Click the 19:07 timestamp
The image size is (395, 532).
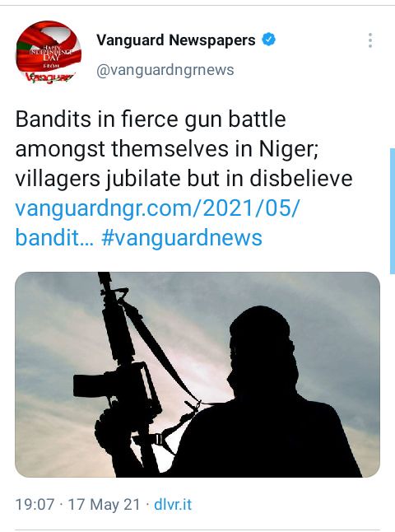pyautogui.click(x=35, y=505)
